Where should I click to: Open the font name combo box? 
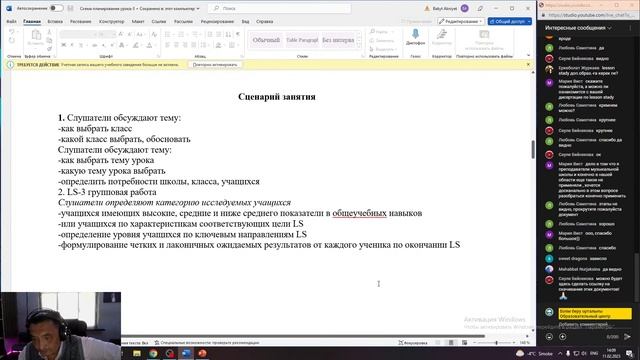[78, 35]
